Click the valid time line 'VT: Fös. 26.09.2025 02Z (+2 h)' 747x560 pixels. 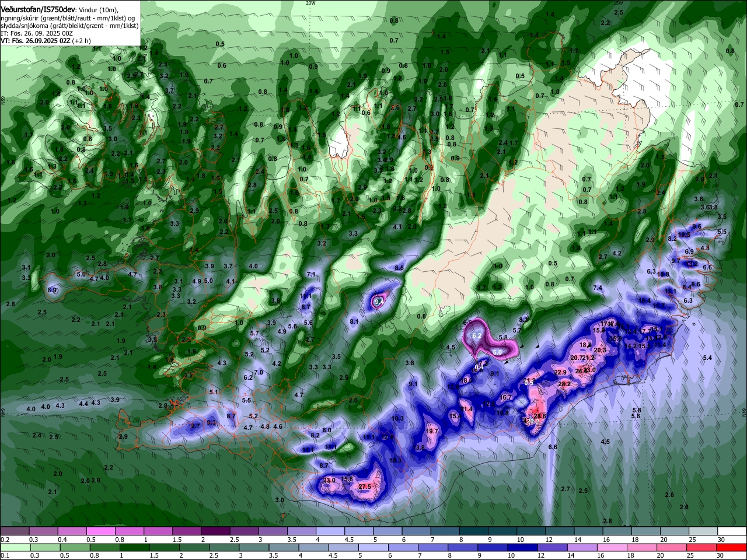pyautogui.click(x=46, y=41)
